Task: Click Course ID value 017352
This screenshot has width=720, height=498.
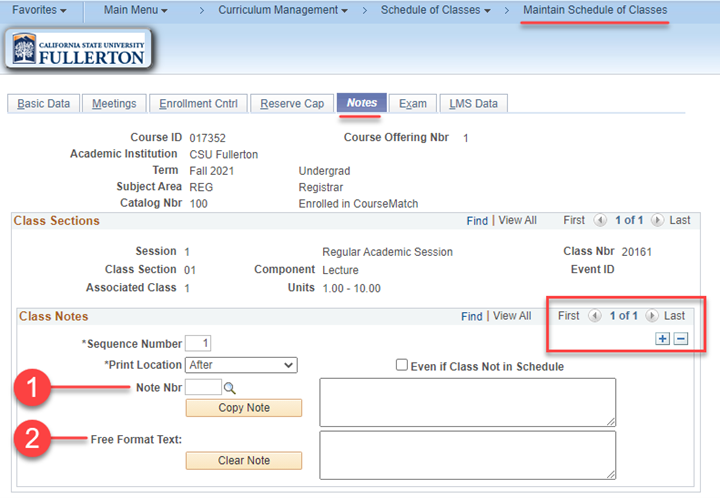Action: 208,138
